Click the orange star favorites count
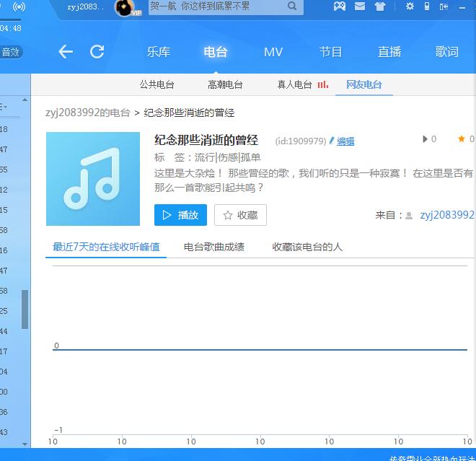Viewport: 476px width, 461px height. coord(462,139)
